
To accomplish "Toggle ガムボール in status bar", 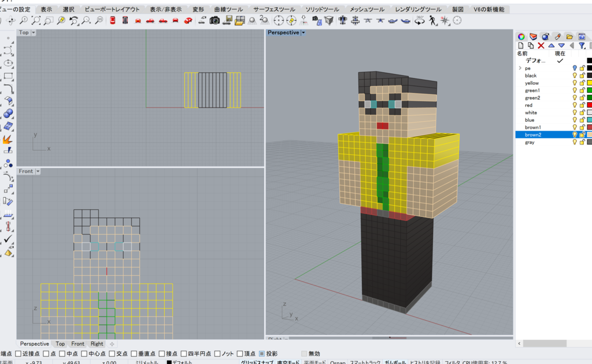I will (395, 362).
